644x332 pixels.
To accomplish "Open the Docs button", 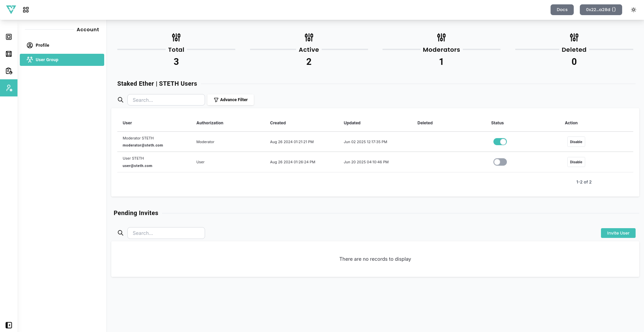I will [562, 10].
